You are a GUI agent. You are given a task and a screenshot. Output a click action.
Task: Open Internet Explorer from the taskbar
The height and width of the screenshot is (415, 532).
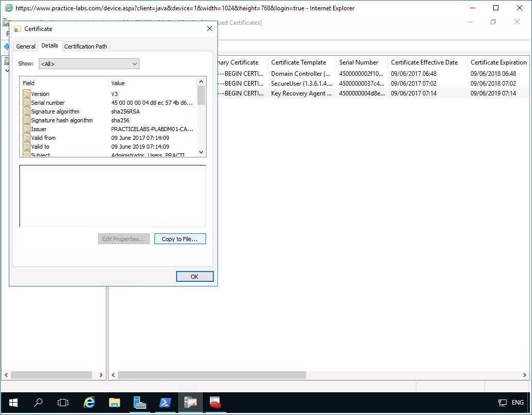pos(89,403)
